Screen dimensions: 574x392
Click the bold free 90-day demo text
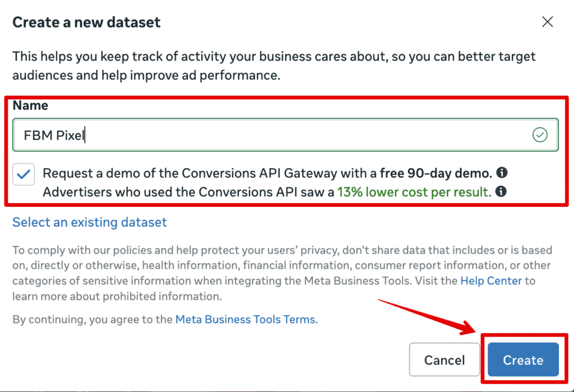click(x=436, y=173)
